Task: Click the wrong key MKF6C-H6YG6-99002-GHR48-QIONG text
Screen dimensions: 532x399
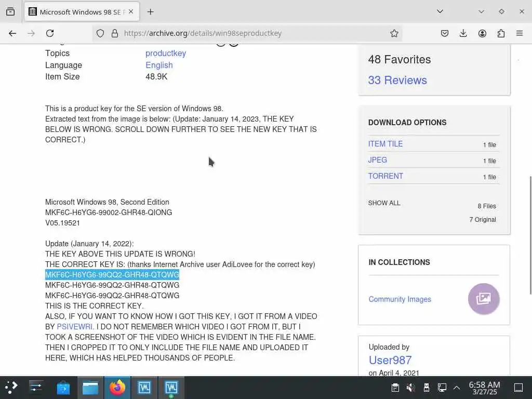Action: point(109,212)
